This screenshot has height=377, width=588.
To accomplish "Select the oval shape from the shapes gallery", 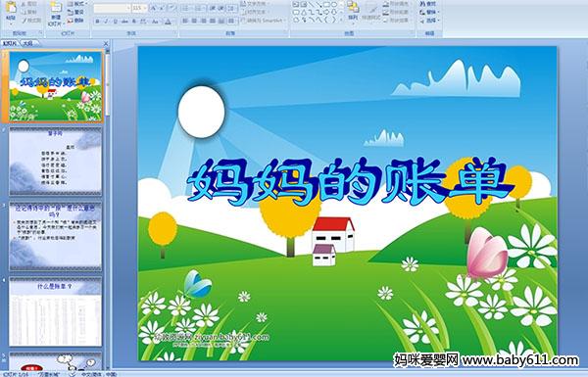I will coord(334,4).
